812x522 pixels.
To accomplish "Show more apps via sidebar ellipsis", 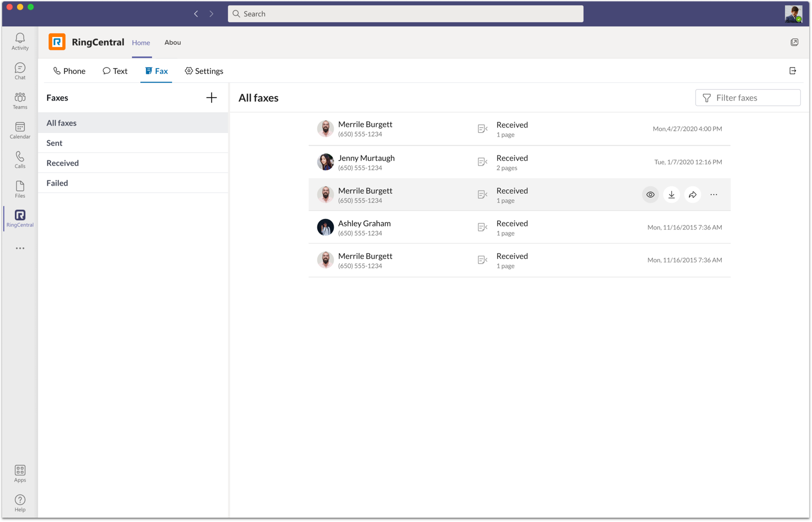I will point(20,248).
